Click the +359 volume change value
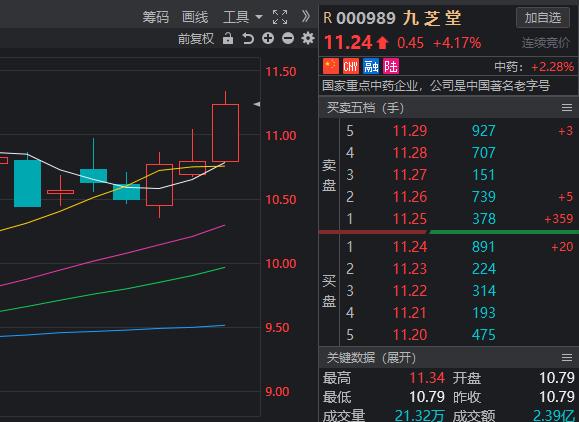This screenshot has width=579, height=422. point(559,219)
